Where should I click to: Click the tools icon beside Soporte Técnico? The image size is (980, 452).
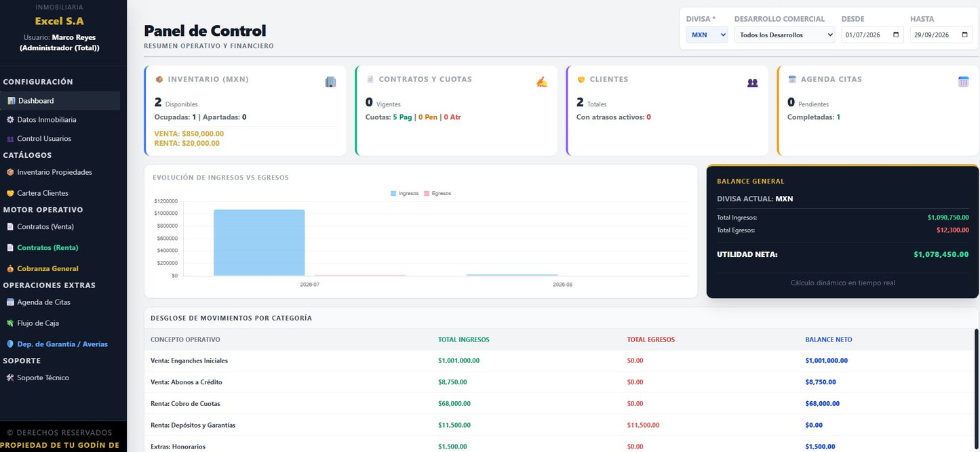tap(10, 378)
